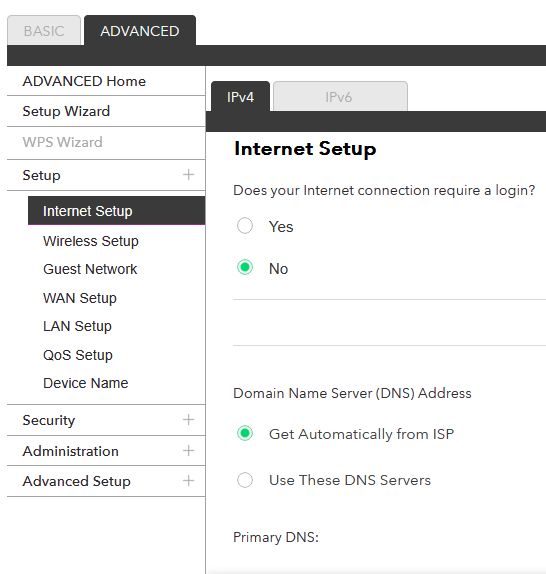Select Yes for Internet login required
The height and width of the screenshot is (574, 546).
pos(245,226)
